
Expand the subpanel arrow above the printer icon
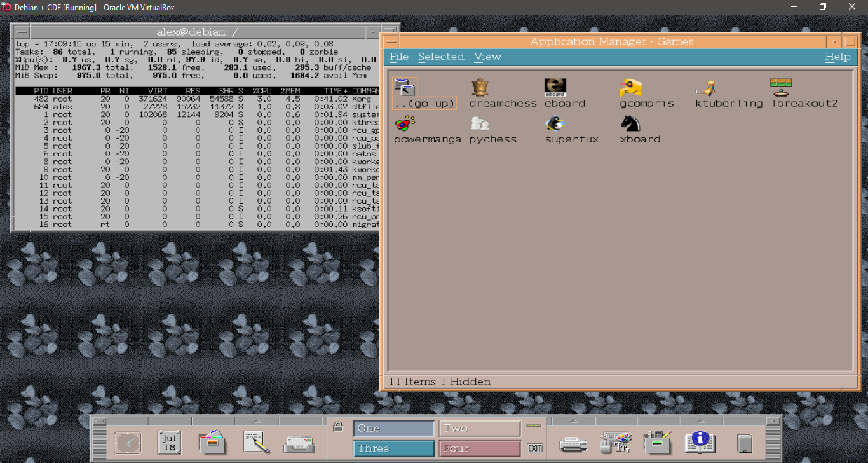click(573, 421)
